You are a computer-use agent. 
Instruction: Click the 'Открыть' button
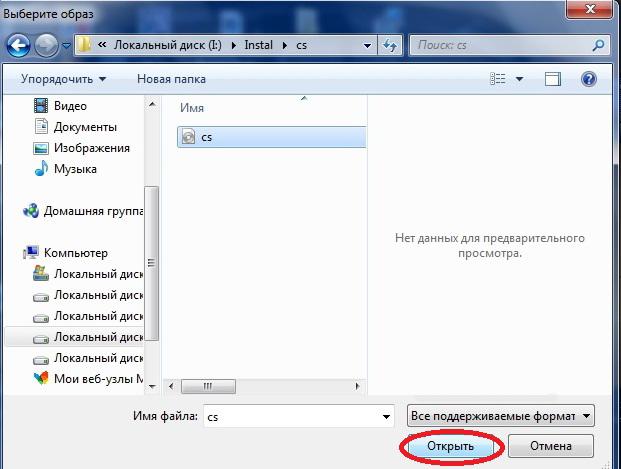click(x=451, y=446)
